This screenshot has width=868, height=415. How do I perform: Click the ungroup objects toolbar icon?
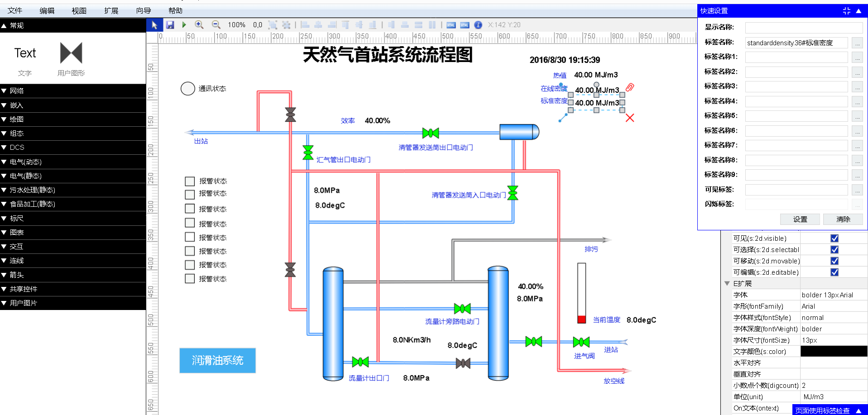(286, 25)
